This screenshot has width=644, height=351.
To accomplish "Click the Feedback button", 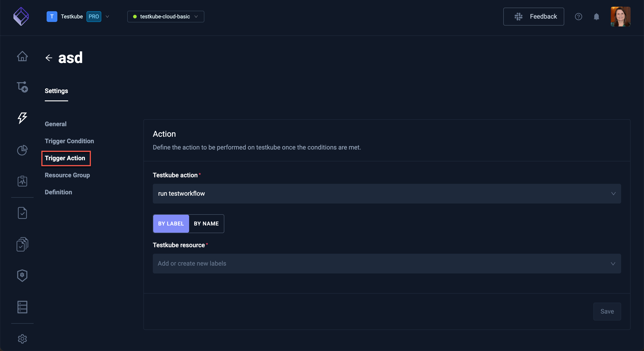I will [x=534, y=17].
